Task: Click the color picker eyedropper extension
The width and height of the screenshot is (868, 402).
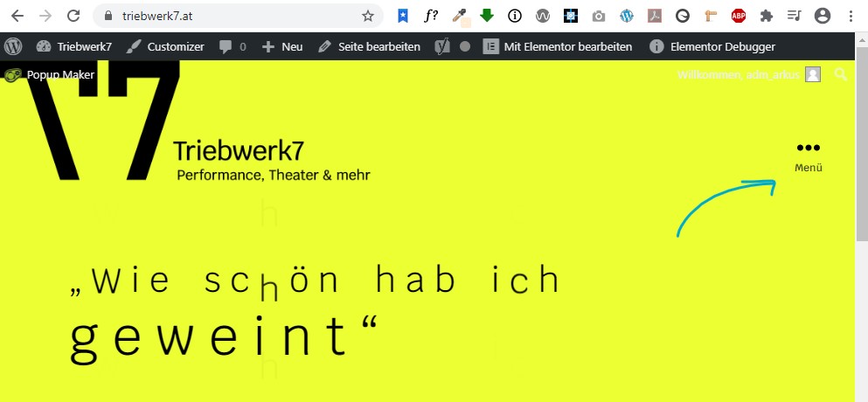Action: 459,16
